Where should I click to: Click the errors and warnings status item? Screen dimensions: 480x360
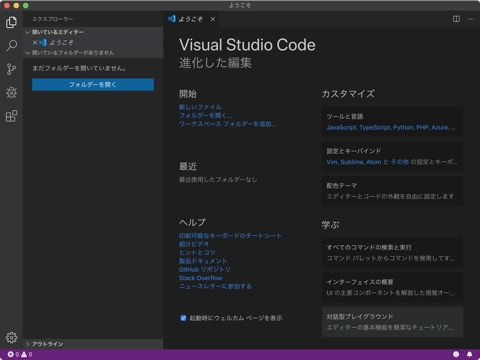click(x=20, y=354)
